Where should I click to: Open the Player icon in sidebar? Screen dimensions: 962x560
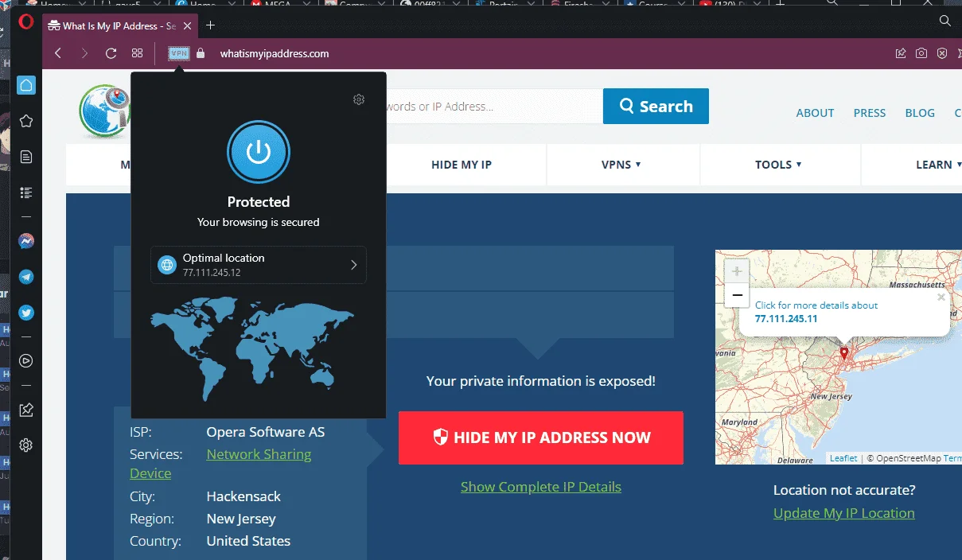(26, 361)
